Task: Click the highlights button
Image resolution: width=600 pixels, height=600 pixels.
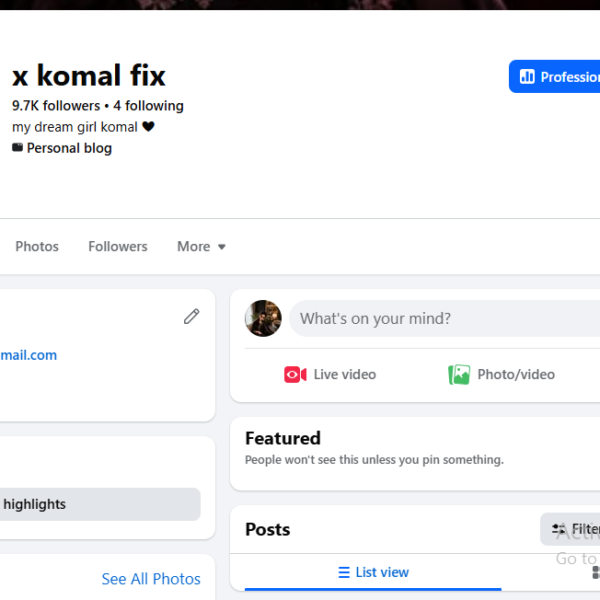Action: 100,504
